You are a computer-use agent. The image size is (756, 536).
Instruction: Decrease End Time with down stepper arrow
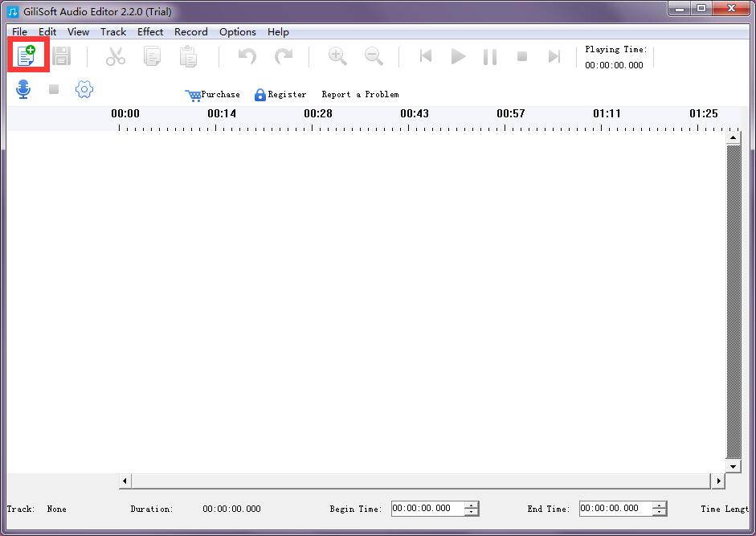click(660, 513)
